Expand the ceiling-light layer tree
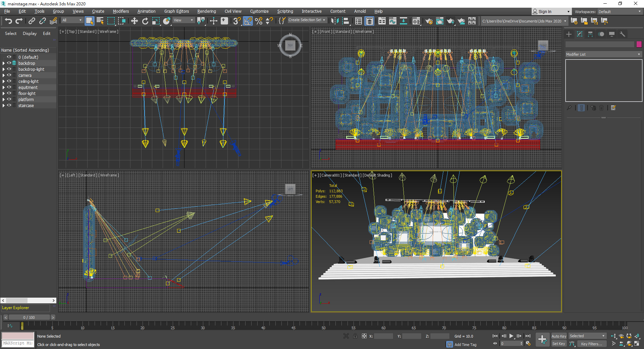This screenshot has width=644, height=349. click(x=3, y=82)
